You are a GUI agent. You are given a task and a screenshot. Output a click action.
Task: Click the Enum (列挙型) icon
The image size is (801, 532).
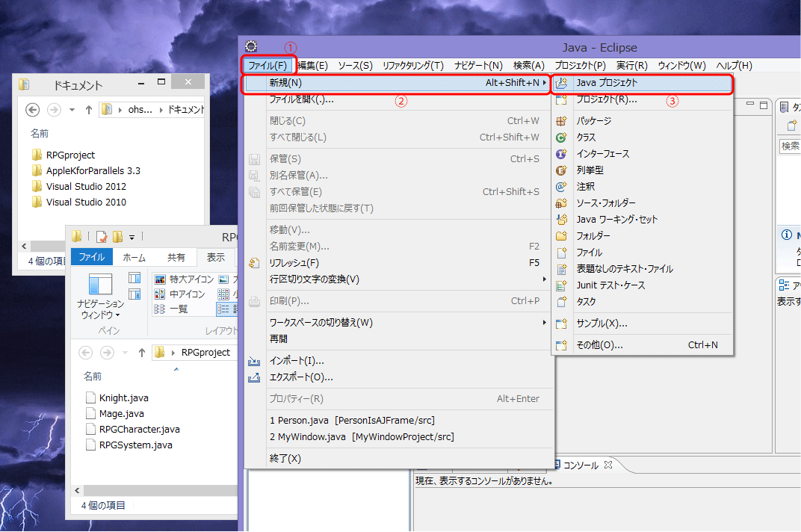coord(561,170)
